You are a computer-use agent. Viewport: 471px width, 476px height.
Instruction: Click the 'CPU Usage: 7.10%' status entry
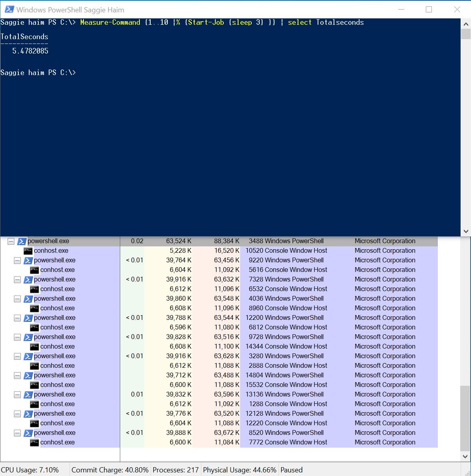coord(30,470)
